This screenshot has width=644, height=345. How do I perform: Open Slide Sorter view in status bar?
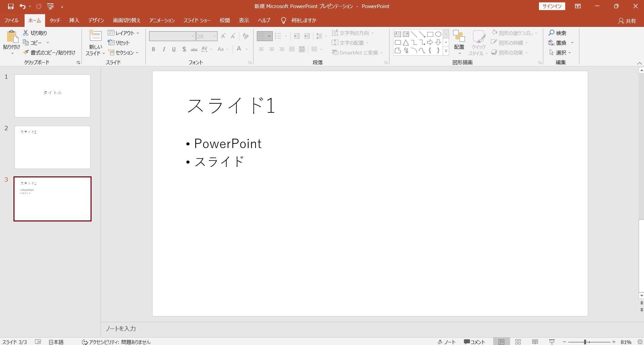pos(518,342)
